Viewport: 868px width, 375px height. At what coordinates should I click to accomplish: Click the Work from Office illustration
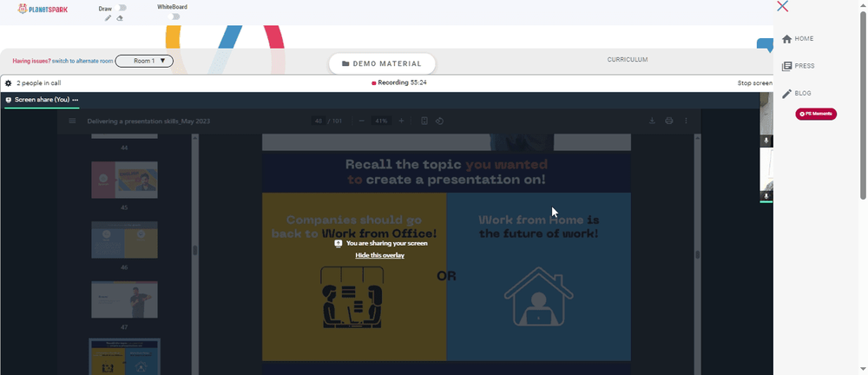pos(352,297)
